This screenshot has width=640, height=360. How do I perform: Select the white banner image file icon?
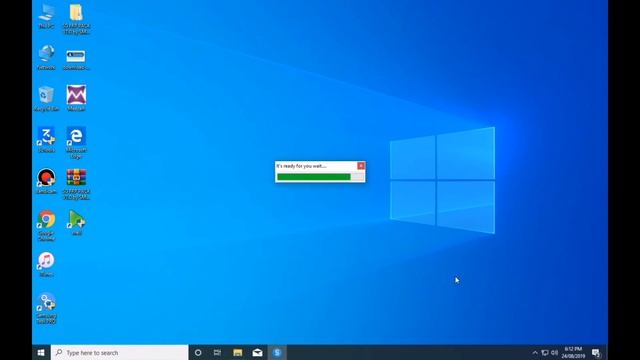[x=76, y=59]
